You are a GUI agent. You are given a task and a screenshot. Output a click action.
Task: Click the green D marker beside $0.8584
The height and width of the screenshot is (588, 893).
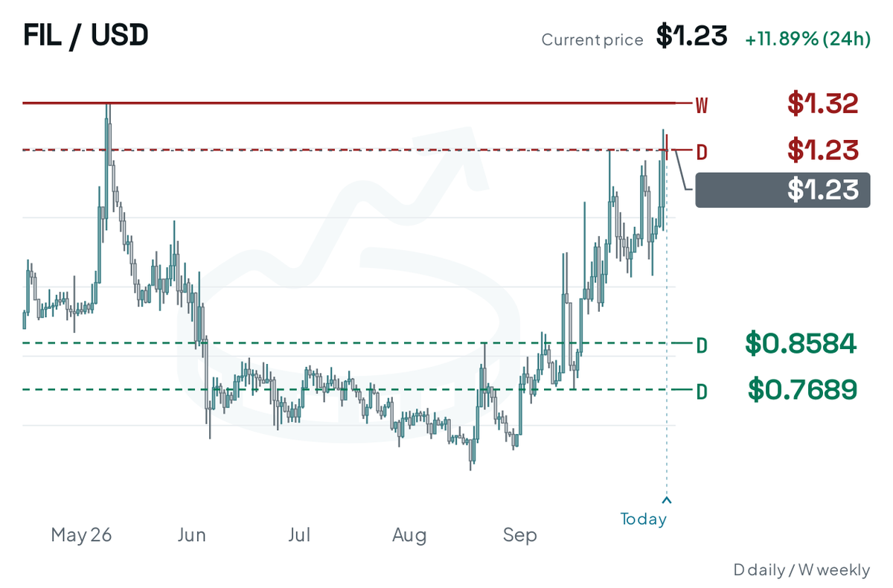[x=701, y=346]
